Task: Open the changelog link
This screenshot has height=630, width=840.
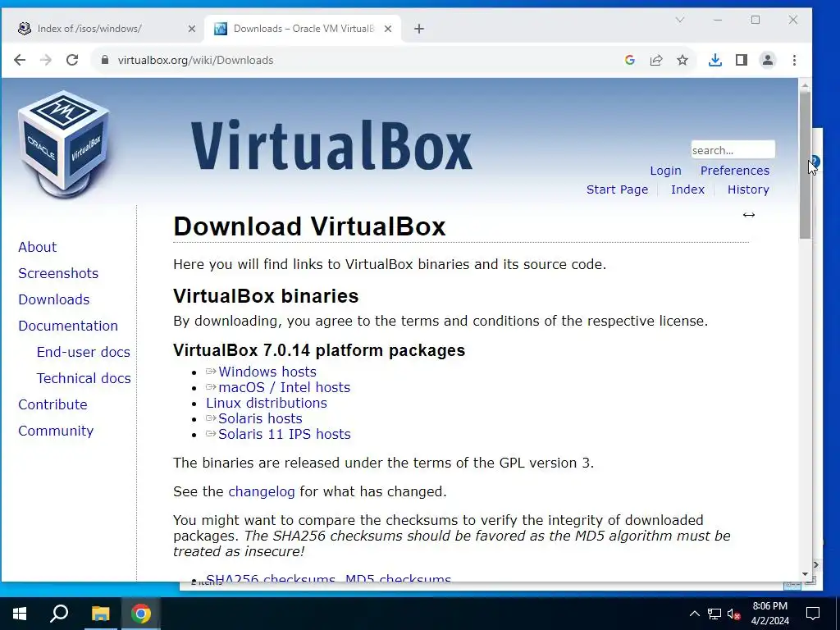Action: click(x=262, y=491)
